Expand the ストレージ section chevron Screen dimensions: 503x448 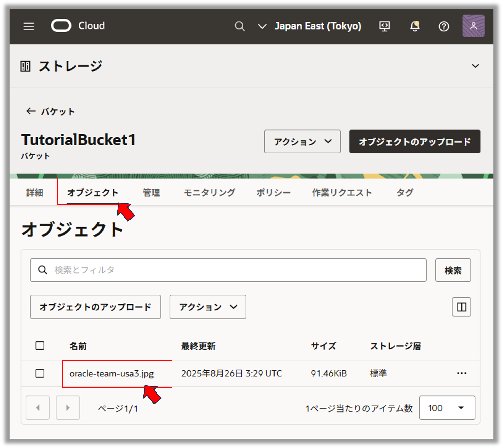[x=475, y=66]
